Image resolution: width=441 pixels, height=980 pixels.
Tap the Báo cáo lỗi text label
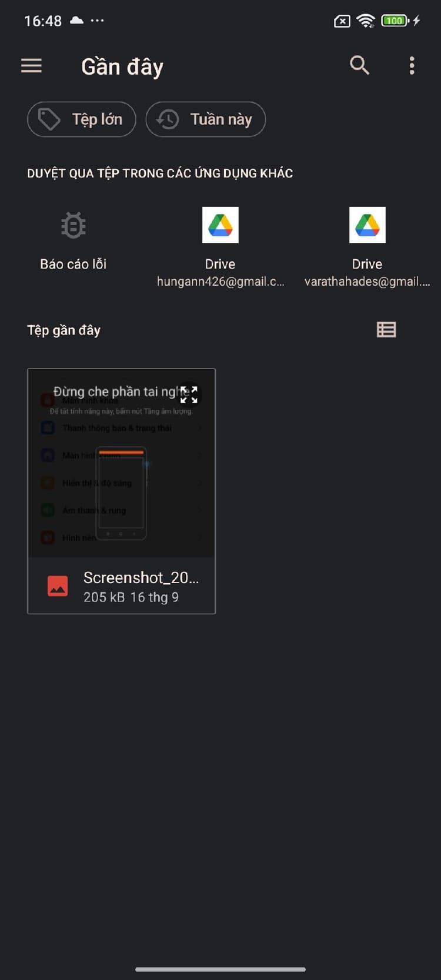(73, 264)
